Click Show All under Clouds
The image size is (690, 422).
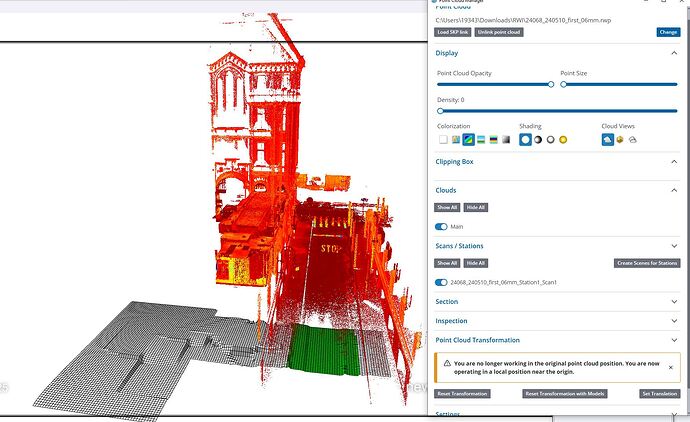click(447, 207)
